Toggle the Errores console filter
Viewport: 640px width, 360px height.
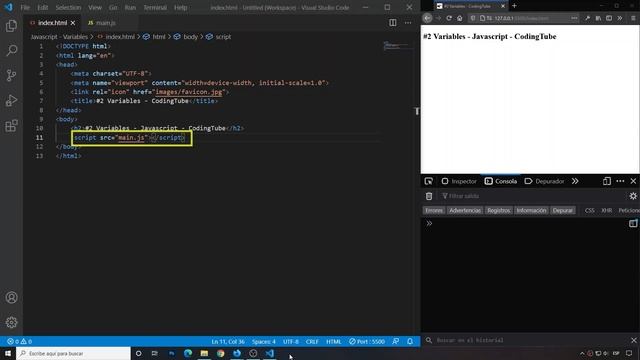click(434, 211)
